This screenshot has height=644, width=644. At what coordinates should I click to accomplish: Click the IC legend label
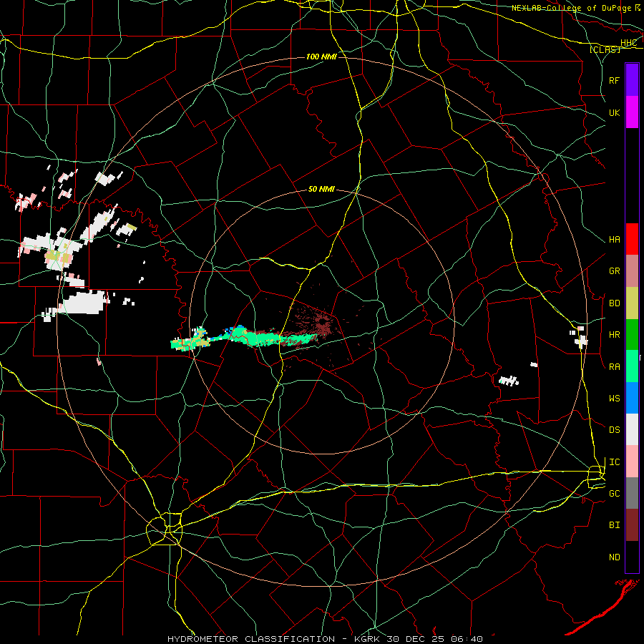[x=614, y=462]
